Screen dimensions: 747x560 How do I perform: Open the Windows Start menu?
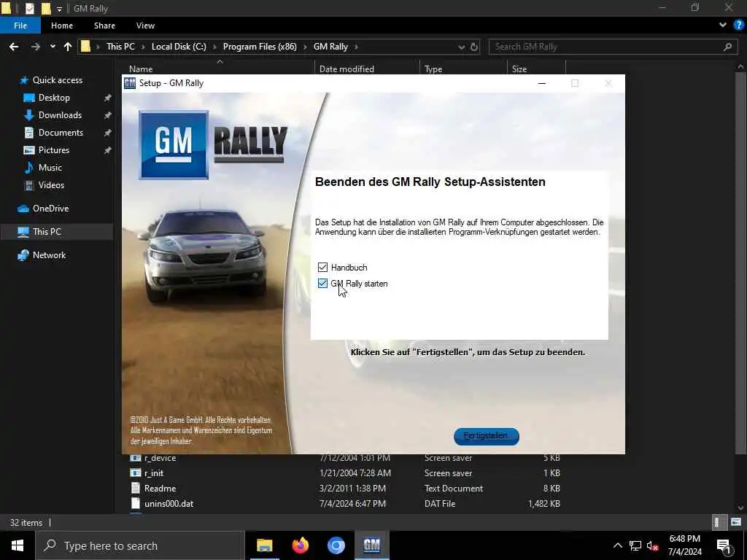[18, 545]
